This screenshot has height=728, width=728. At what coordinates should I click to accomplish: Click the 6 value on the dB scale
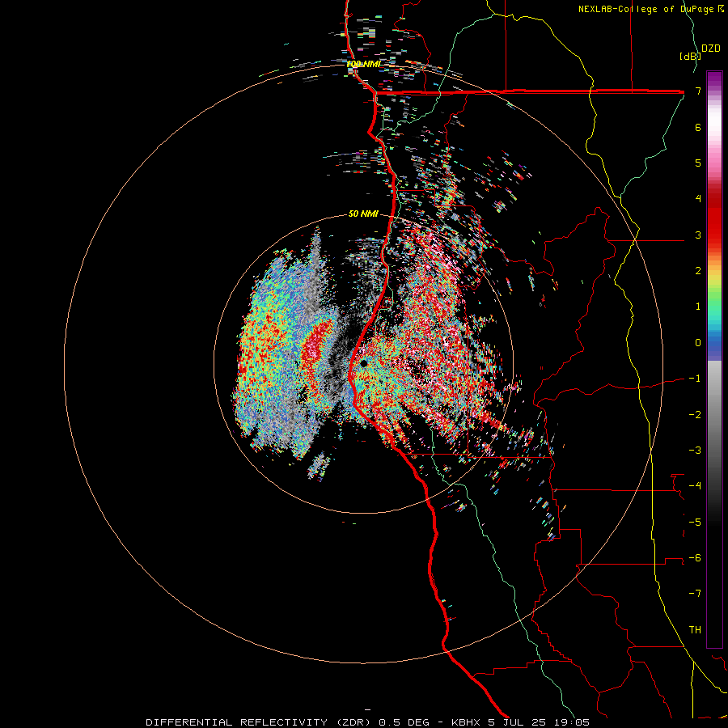click(x=698, y=127)
